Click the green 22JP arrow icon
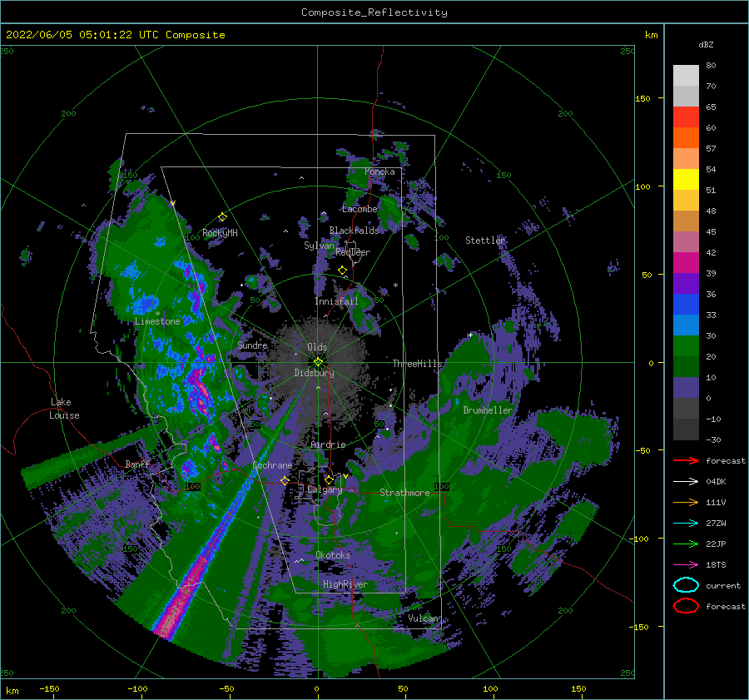749x700 pixels. [686, 544]
